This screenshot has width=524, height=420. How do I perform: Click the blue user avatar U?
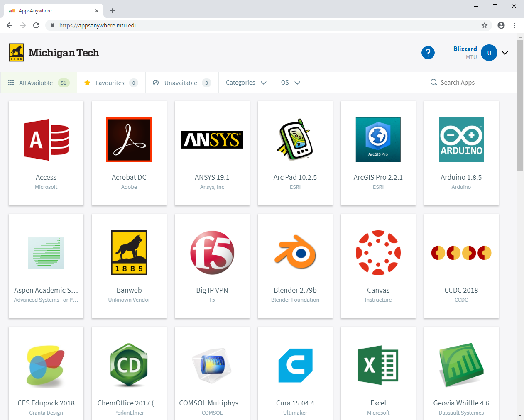tap(489, 53)
